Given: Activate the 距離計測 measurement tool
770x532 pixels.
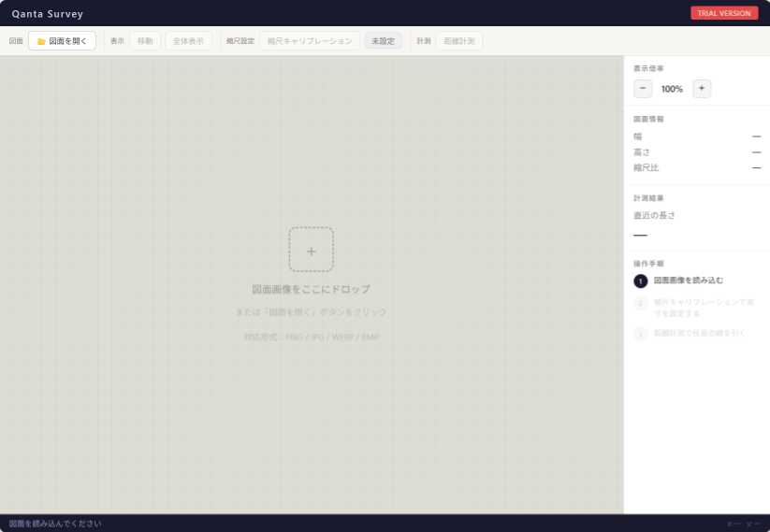Looking at the screenshot, I should (459, 41).
